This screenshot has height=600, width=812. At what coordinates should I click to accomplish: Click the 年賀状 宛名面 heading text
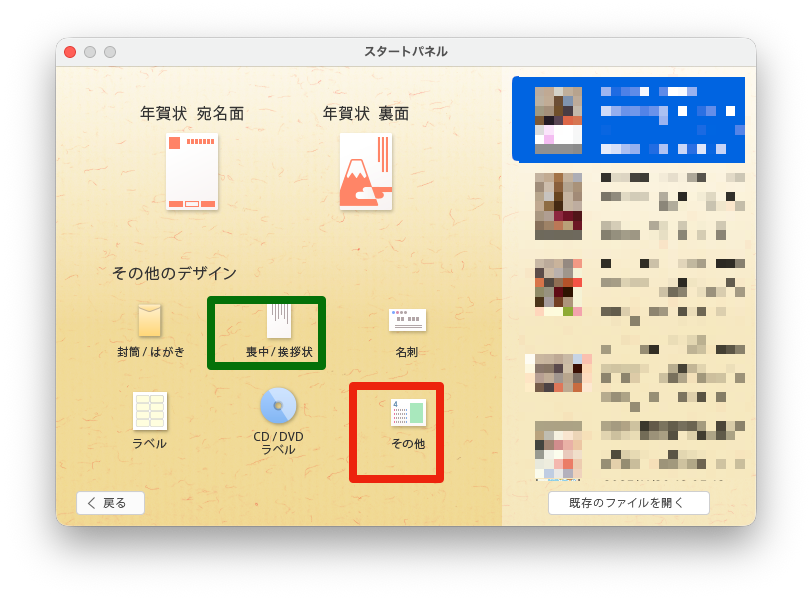coord(192,114)
